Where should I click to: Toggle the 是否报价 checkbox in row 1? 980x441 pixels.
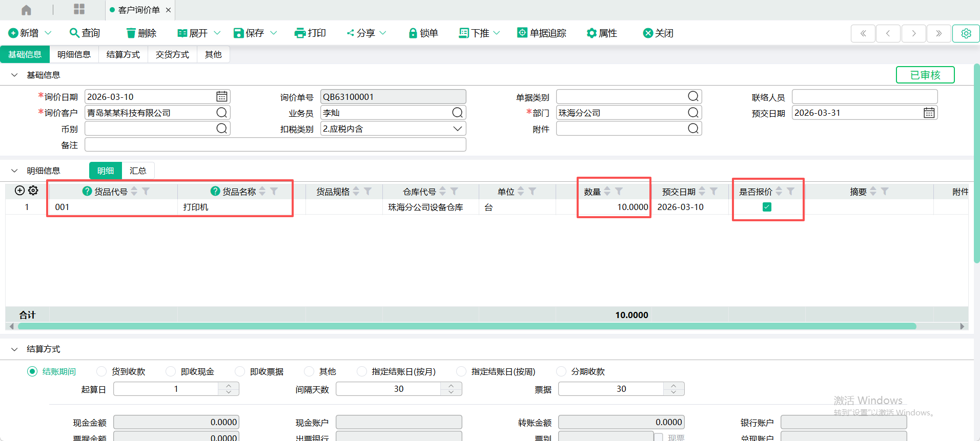pos(767,207)
